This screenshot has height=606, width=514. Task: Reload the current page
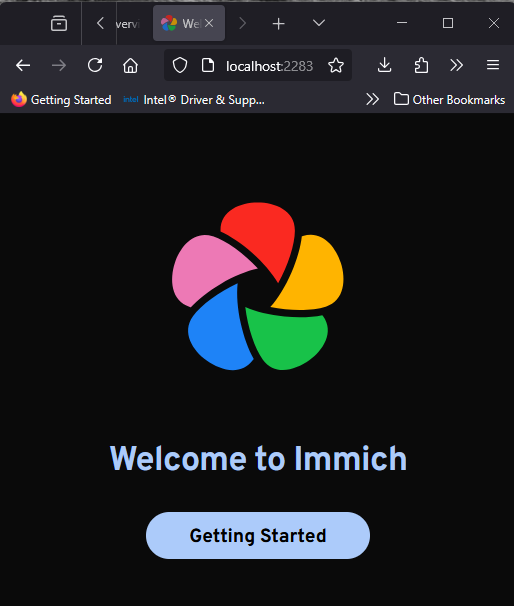(95, 65)
